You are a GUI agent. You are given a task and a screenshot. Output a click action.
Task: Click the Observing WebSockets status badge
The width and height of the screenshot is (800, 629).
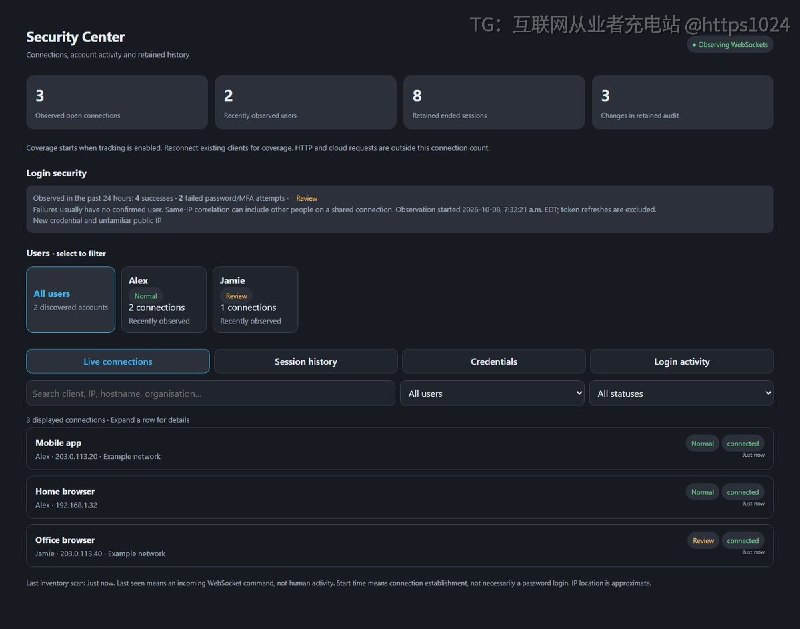[730, 45]
